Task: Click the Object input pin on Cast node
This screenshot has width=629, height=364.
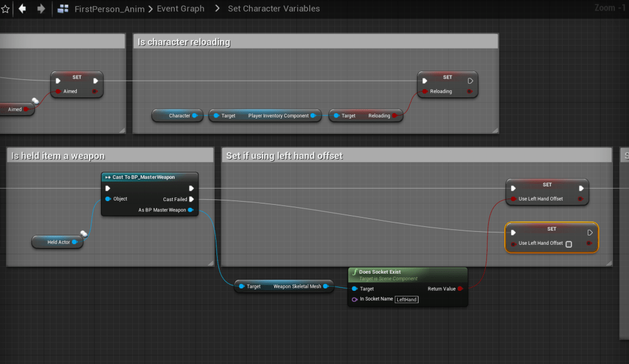Action: tap(108, 199)
